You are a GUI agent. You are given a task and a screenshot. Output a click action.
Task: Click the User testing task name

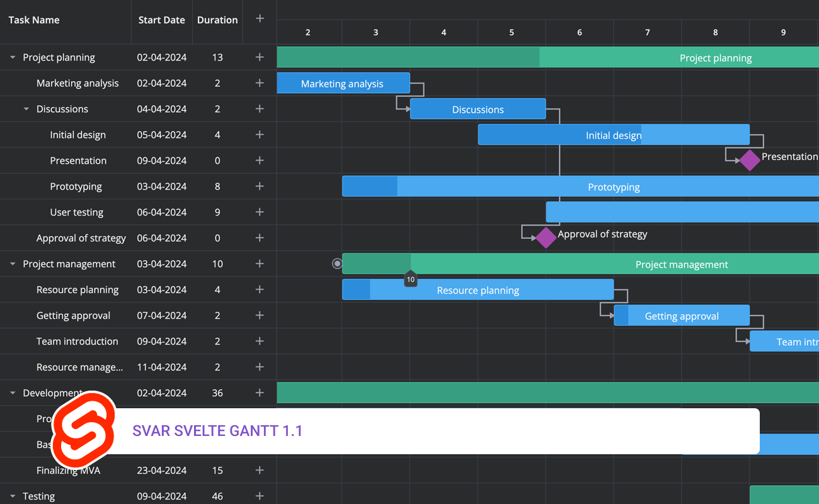(x=77, y=212)
